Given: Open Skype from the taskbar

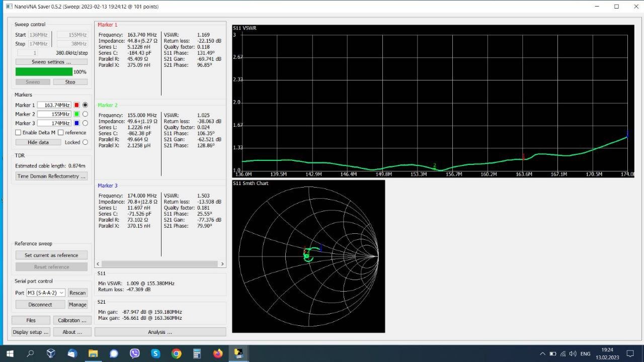Looking at the screenshot, I should pos(155,353).
